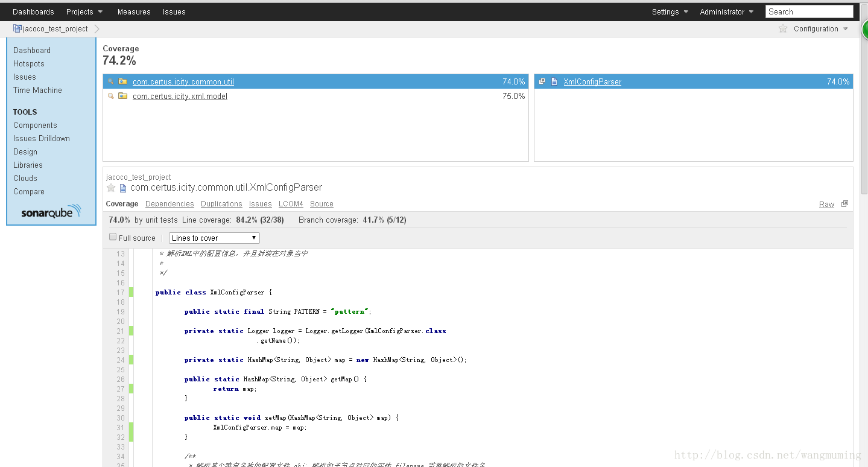This screenshot has width=868, height=467.
Task: Open Dashboards in the top bar
Action: coord(33,11)
